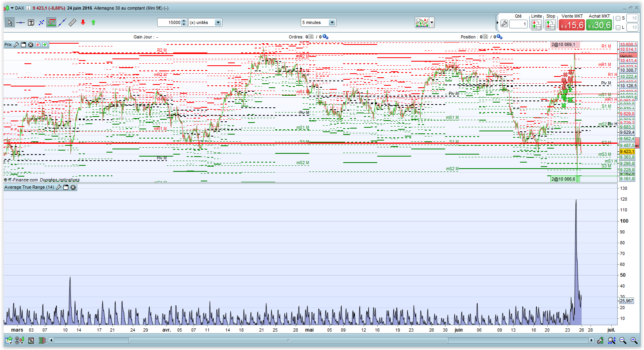
Task: Click the scrollbar left arrow
Action: click(51, 340)
